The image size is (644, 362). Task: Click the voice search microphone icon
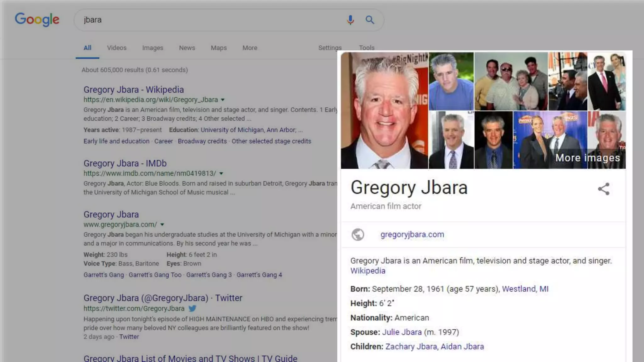coord(350,20)
